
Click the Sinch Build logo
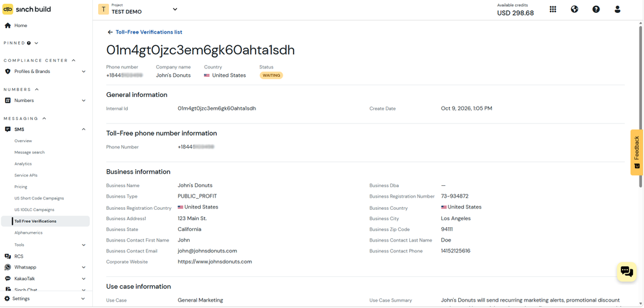pyautogui.click(x=27, y=9)
